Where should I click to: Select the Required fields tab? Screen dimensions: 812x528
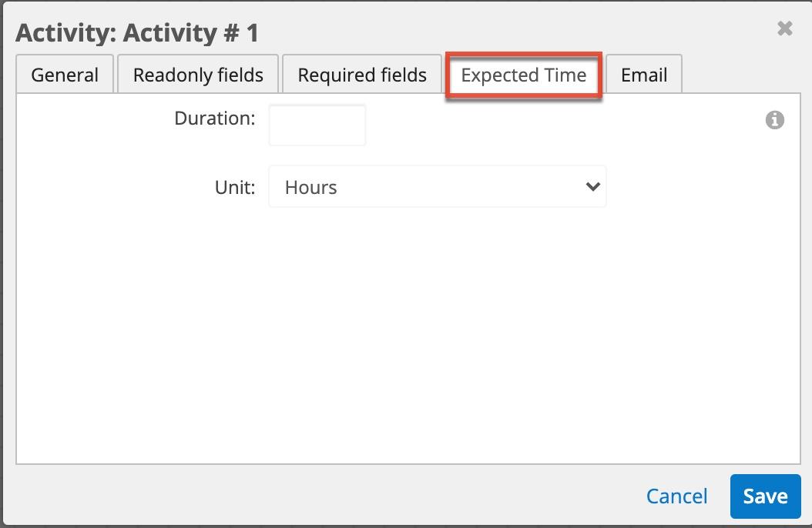pos(361,74)
